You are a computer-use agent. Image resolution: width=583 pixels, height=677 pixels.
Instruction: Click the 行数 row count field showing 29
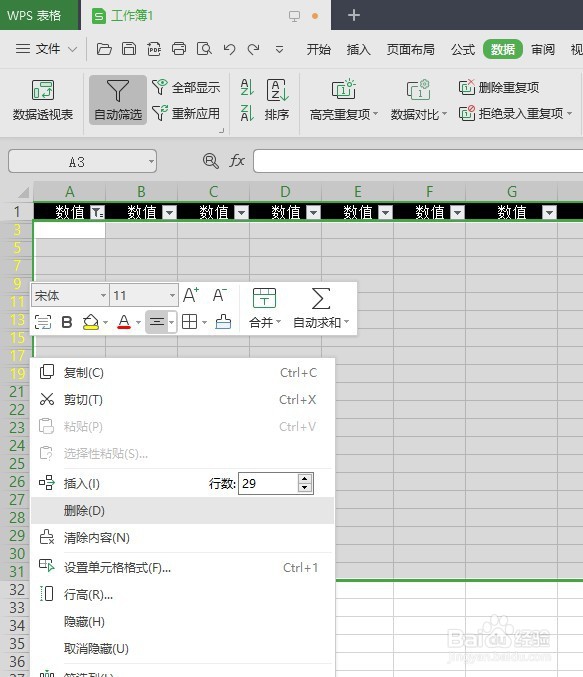click(268, 484)
